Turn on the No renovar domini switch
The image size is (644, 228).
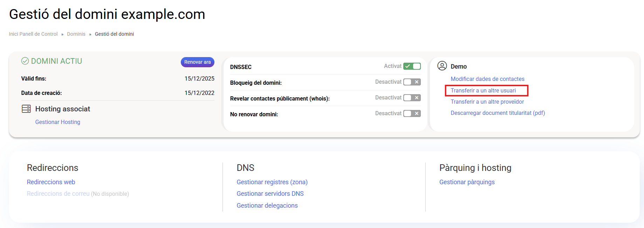[412, 113]
